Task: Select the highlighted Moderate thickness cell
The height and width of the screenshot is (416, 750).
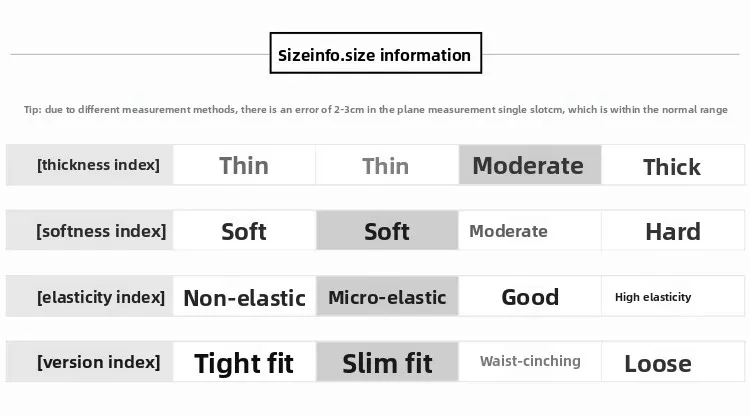Action: pyautogui.click(x=529, y=165)
